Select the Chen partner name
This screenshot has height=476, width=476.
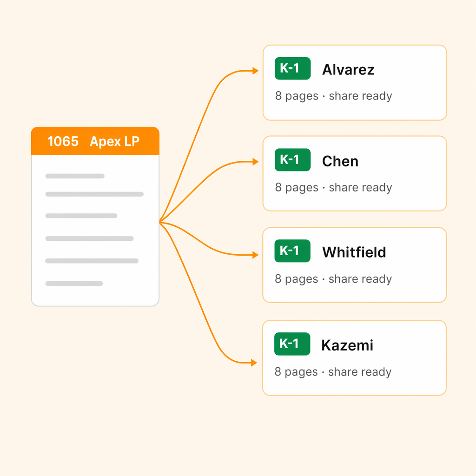point(340,161)
